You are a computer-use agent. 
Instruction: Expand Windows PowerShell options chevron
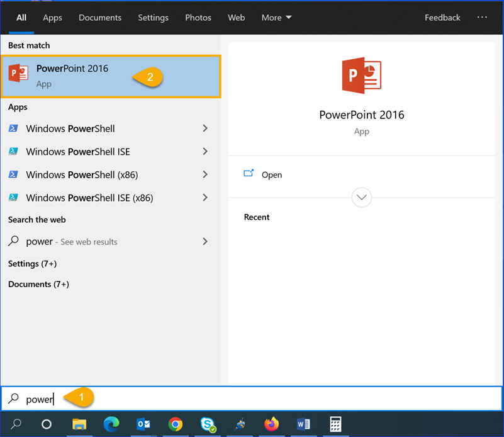pos(205,128)
